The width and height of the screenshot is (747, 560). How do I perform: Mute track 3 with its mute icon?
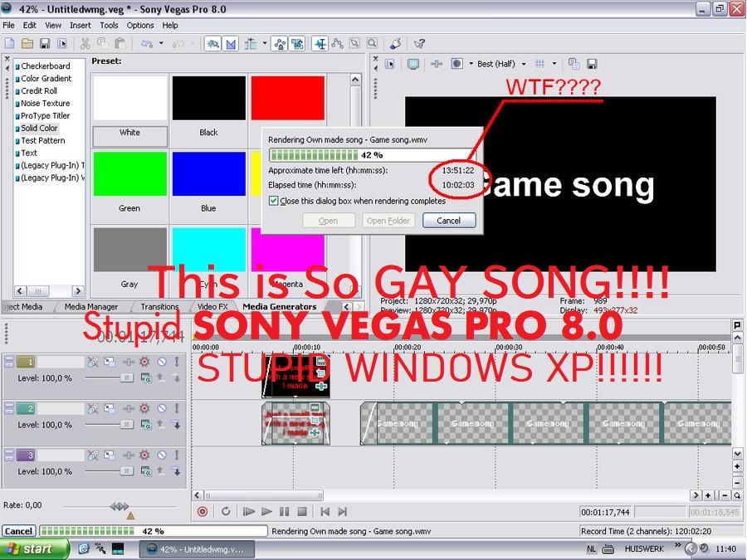162,455
